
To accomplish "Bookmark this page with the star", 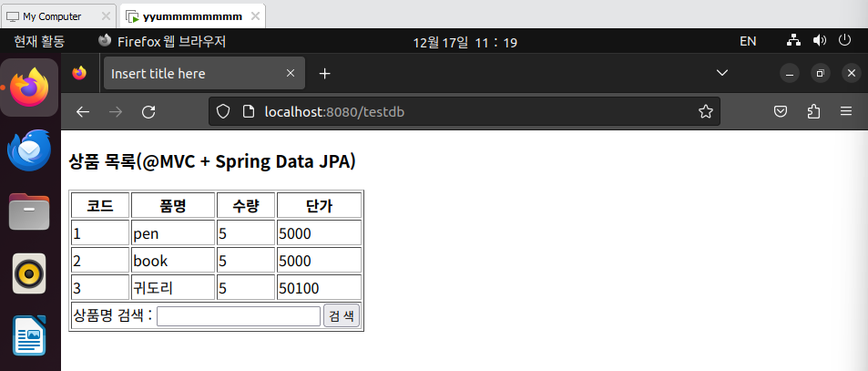I will (705, 112).
